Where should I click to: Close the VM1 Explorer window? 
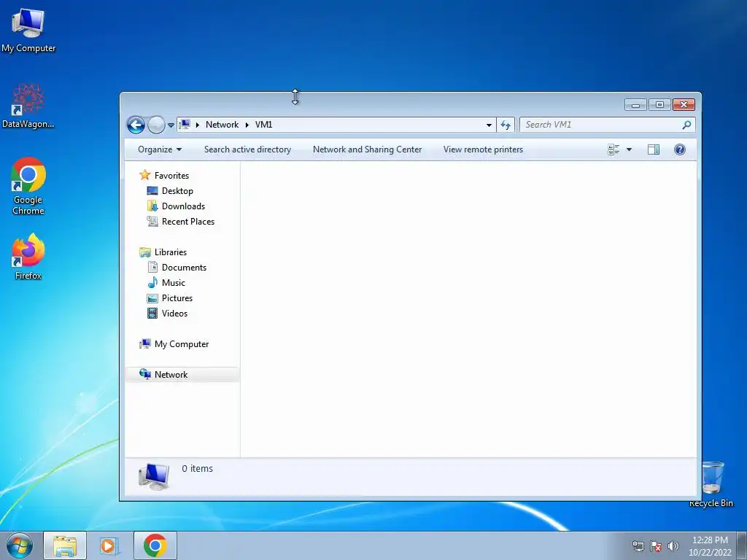pyautogui.click(x=684, y=105)
